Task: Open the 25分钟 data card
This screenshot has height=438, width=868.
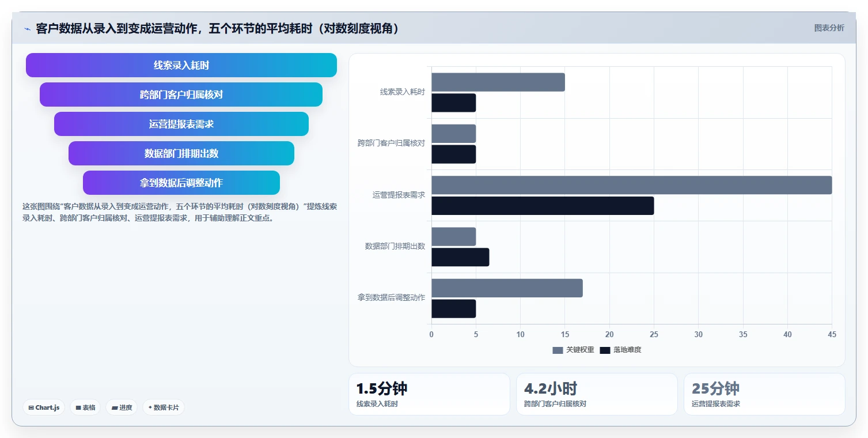Action: click(x=764, y=394)
